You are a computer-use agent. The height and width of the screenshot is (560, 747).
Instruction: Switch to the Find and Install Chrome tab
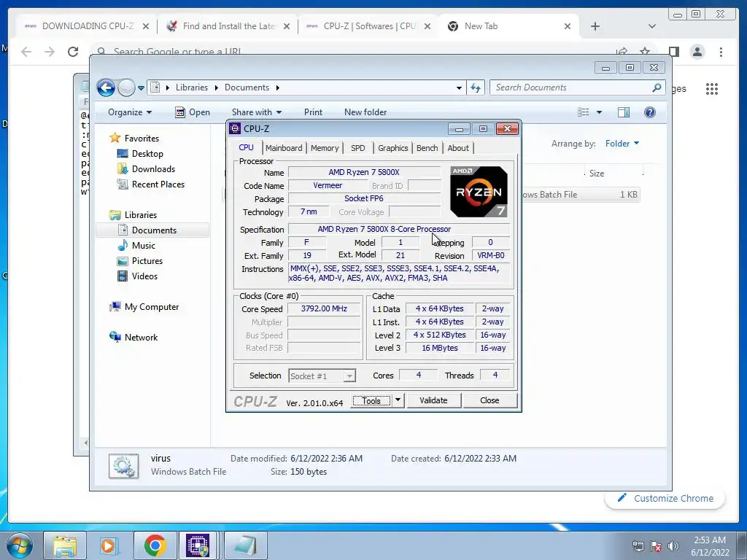(x=228, y=26)
